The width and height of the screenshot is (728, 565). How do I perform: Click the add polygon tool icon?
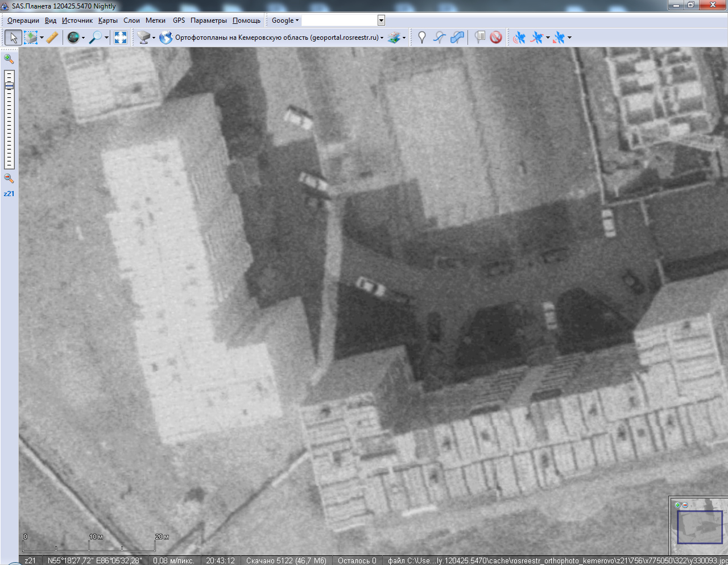(x=457, y=38)
